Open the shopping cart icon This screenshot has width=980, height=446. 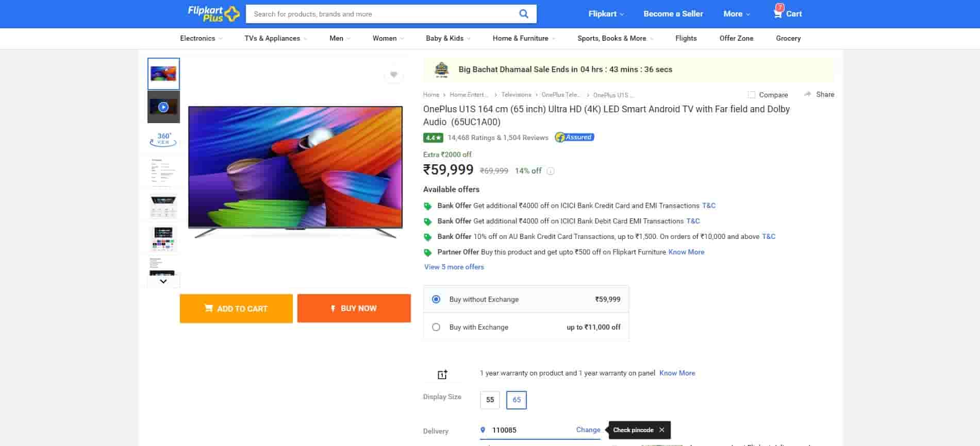[x=778, y=13]
